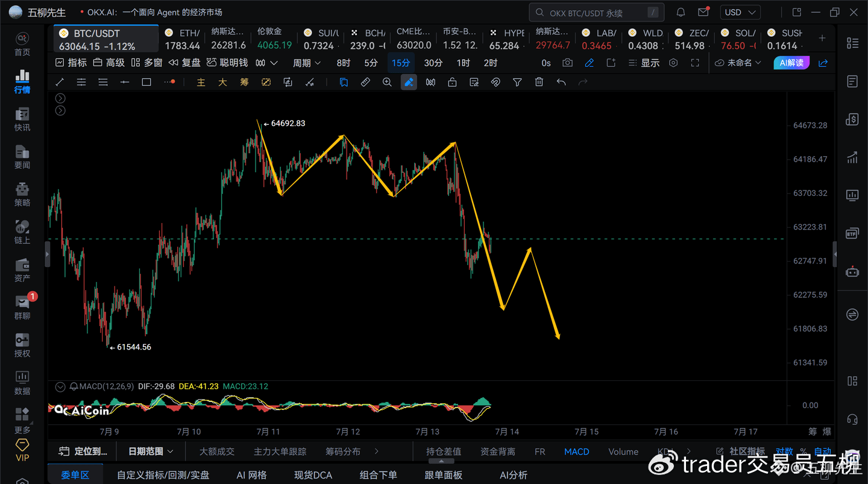Screen dimensions: 868x484
Task: Open the notifications bell
Action: click(x=681, y=12)
